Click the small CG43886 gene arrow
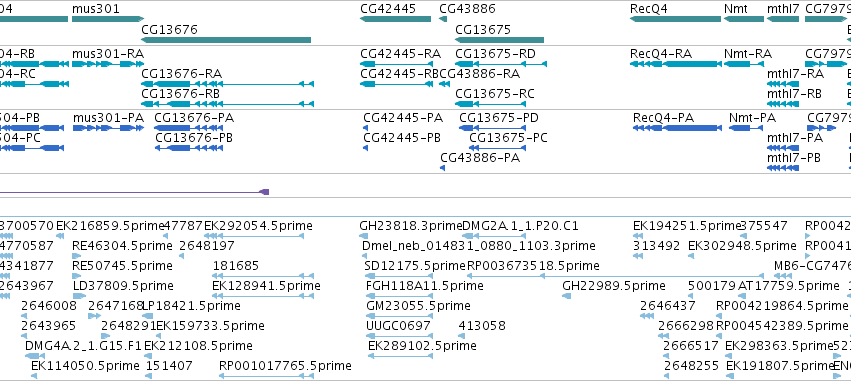The image size is (851, 381). (x=443, y=19)
